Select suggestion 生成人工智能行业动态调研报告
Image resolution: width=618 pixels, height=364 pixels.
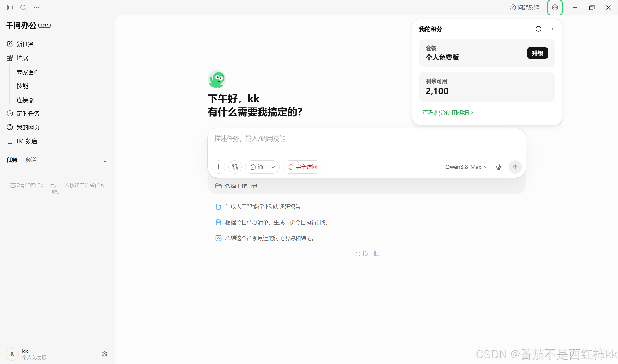(x=258, y=207)
